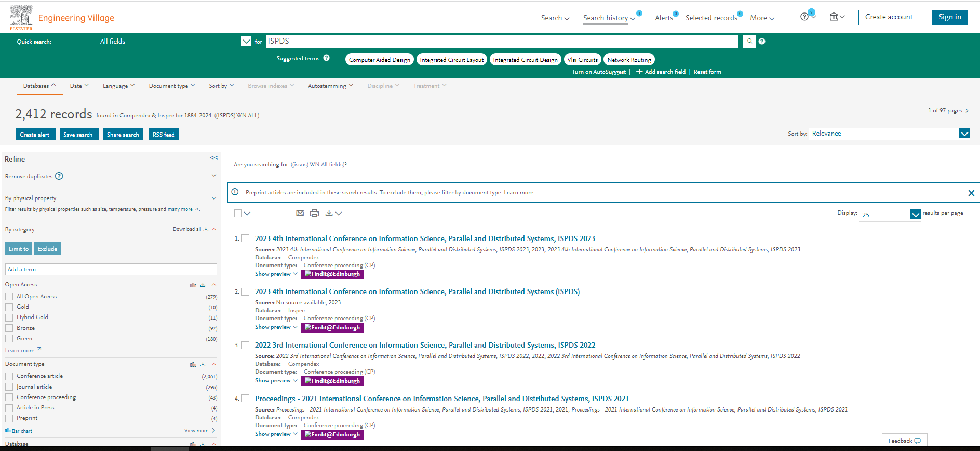Expand Show preview for result 1
The width and height of the screenshot is (980, 451).
tap(276, 274)
